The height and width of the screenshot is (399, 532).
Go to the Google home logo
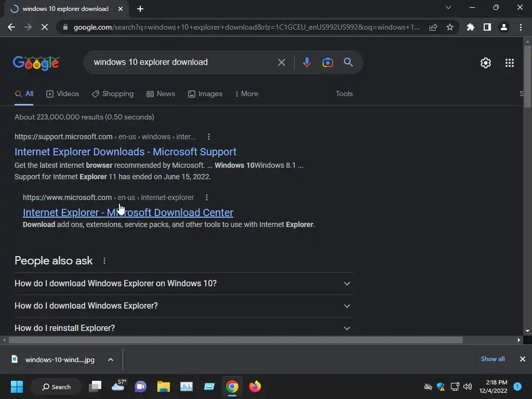[x=36, y=63]
